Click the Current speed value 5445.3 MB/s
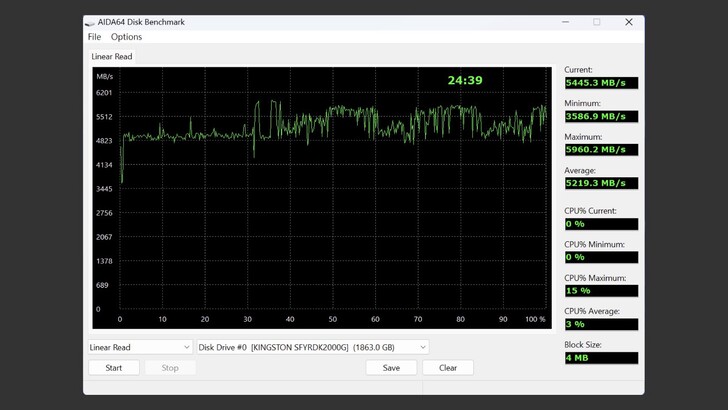 pyautogui.click(x=601, y=83)
